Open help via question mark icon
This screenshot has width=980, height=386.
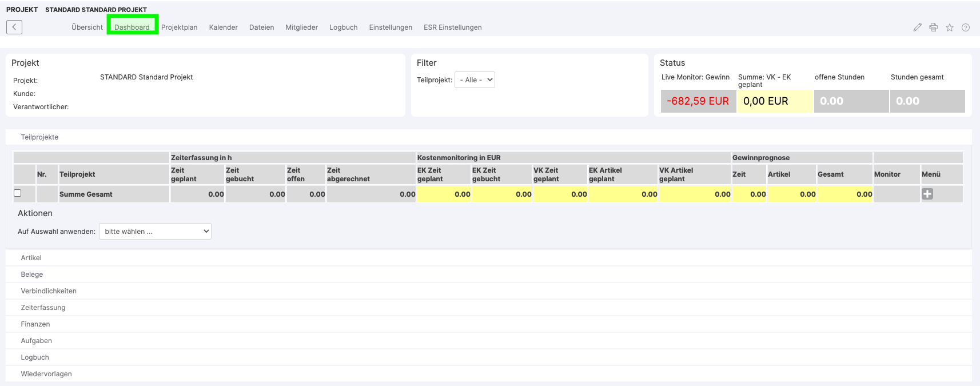(965, 27)
